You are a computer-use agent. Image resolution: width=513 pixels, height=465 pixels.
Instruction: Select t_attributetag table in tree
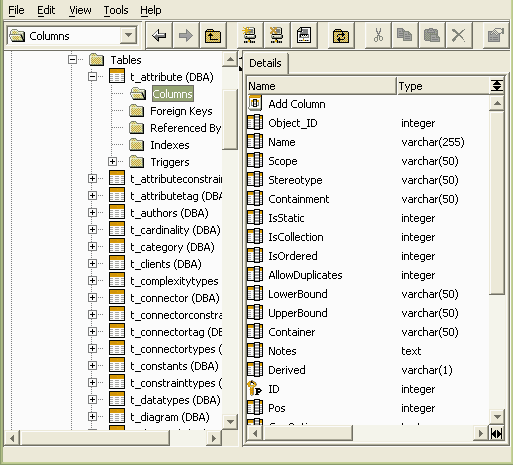coord(176,196)
